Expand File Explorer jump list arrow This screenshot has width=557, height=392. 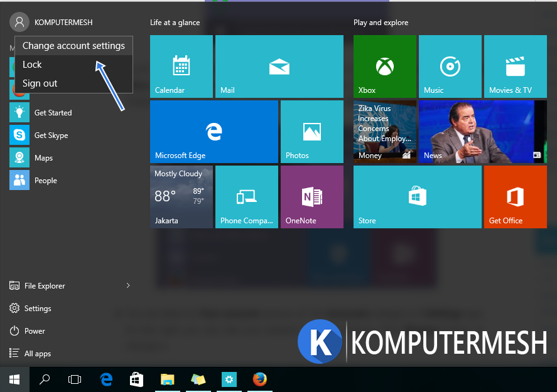coord(128,286)
